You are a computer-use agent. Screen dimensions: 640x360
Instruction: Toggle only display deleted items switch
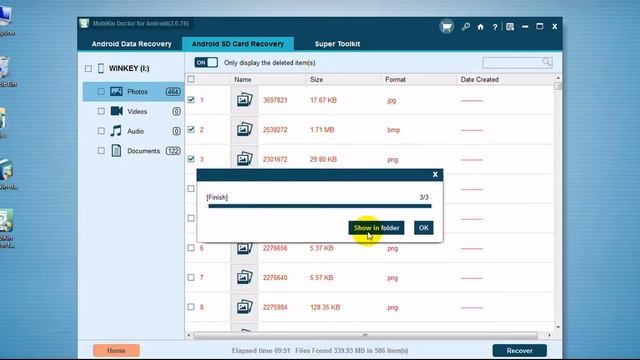click(206, 62)
